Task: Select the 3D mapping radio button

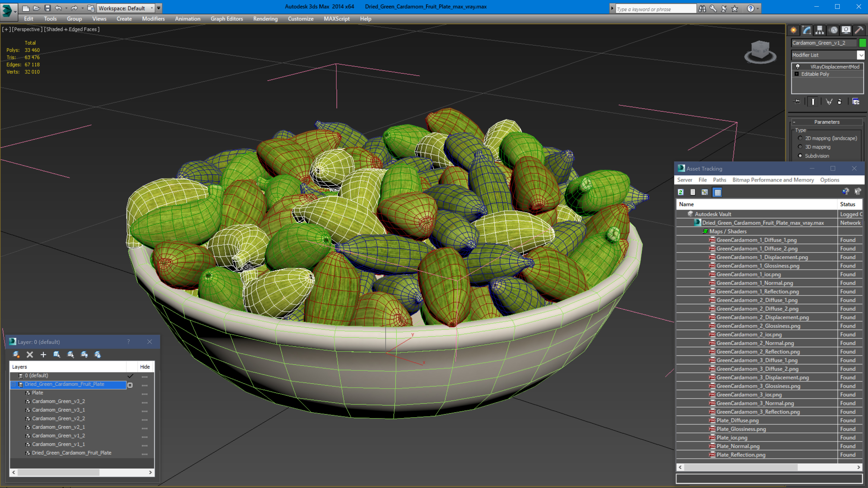Action: coord(800,147)
